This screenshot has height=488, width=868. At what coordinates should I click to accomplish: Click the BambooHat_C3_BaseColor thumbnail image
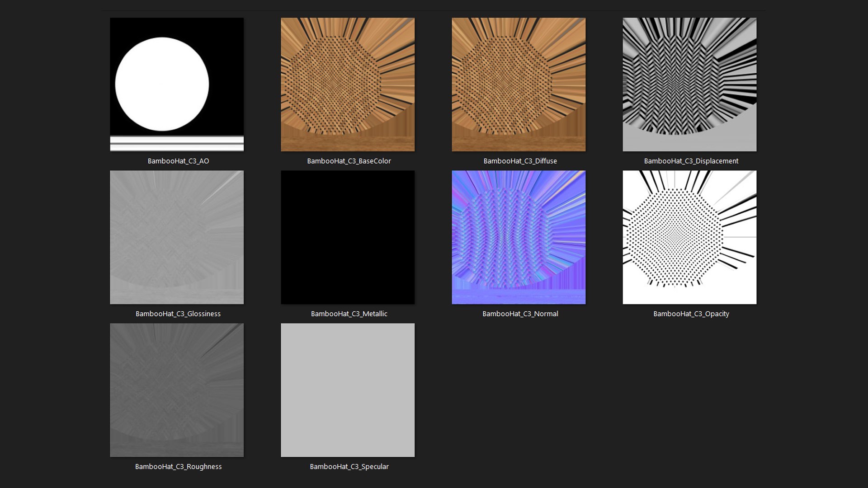(348, 84)
